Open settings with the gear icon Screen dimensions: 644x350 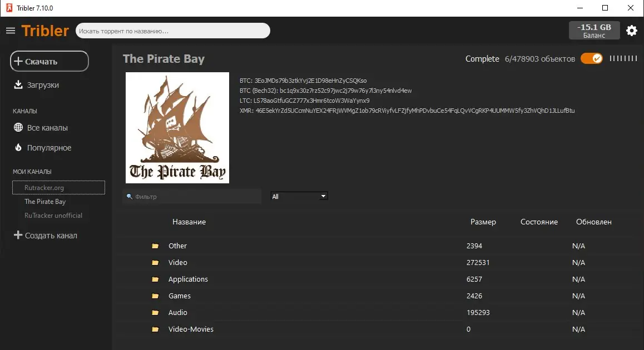tap(632, 31)
